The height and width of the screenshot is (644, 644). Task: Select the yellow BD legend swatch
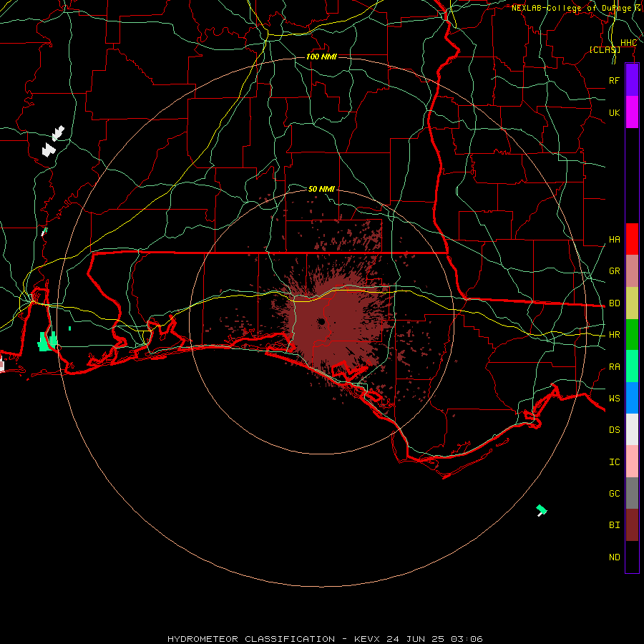632,303
